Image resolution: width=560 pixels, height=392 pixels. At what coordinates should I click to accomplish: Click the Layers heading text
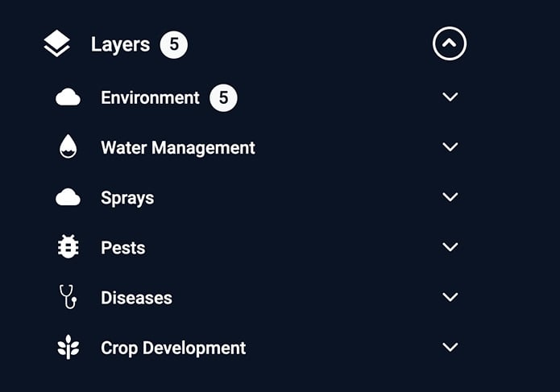[x=120, y=45]
